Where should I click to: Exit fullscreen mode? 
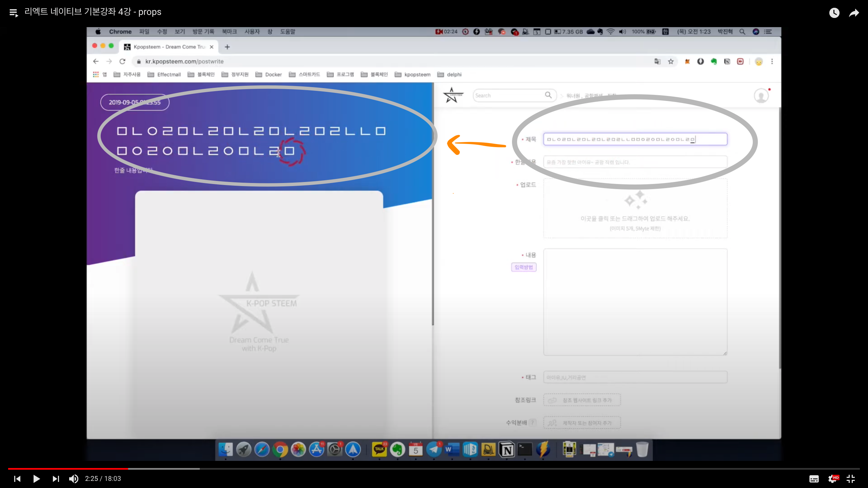(850, 479)
